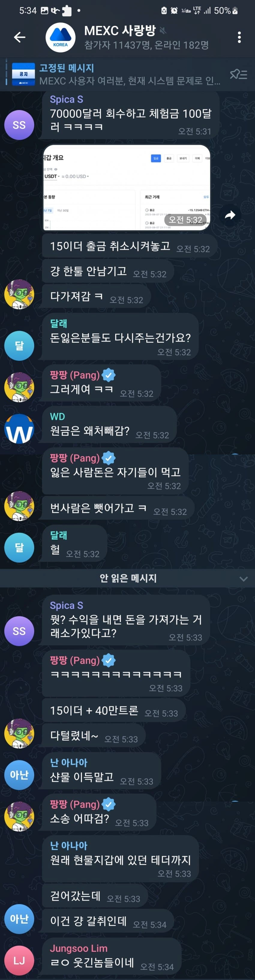Screen dimensions: 255x980
Task: Open WD user avatar
Action: coord(19,429)
